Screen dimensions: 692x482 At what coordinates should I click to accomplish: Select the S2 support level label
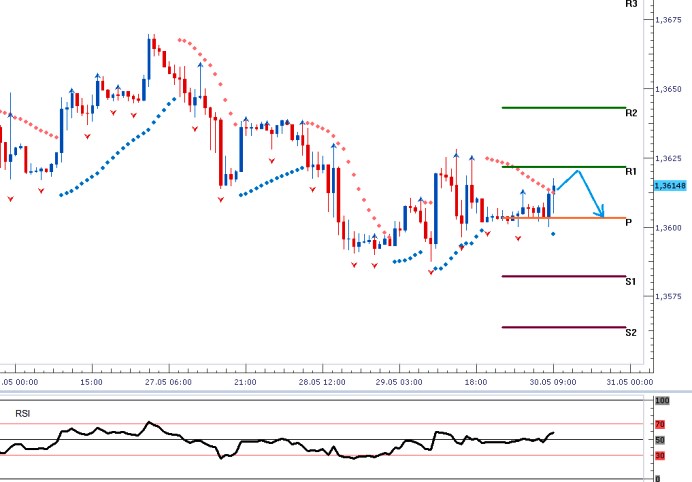click(x=631, y=332)
